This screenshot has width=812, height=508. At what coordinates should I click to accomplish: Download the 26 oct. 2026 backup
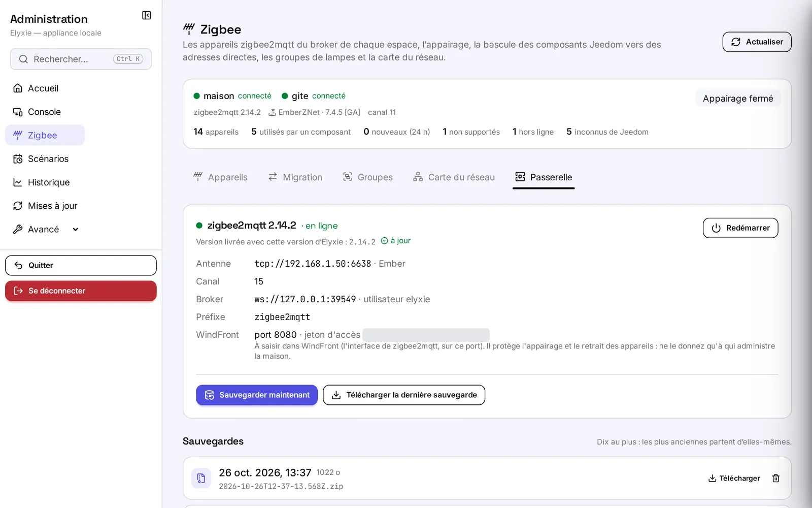[x=734, y=478]
